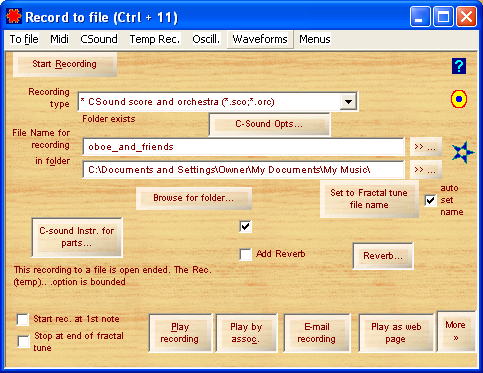Switch to the Midi tab
The width and height of the screenshot is (483, 373).
pyautogui.click(x=59, y=39)
